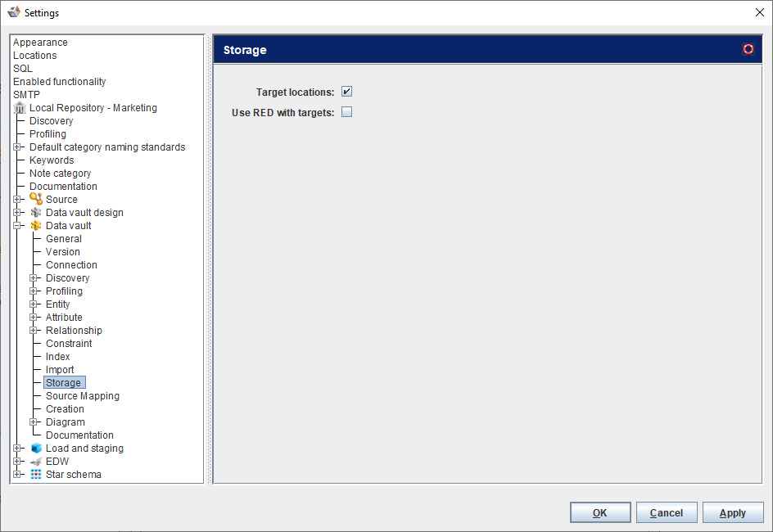The height and width of the screenshot is (532, 773).
Task: Expand the Entity tree node
Action: click(x=34, y=304)
